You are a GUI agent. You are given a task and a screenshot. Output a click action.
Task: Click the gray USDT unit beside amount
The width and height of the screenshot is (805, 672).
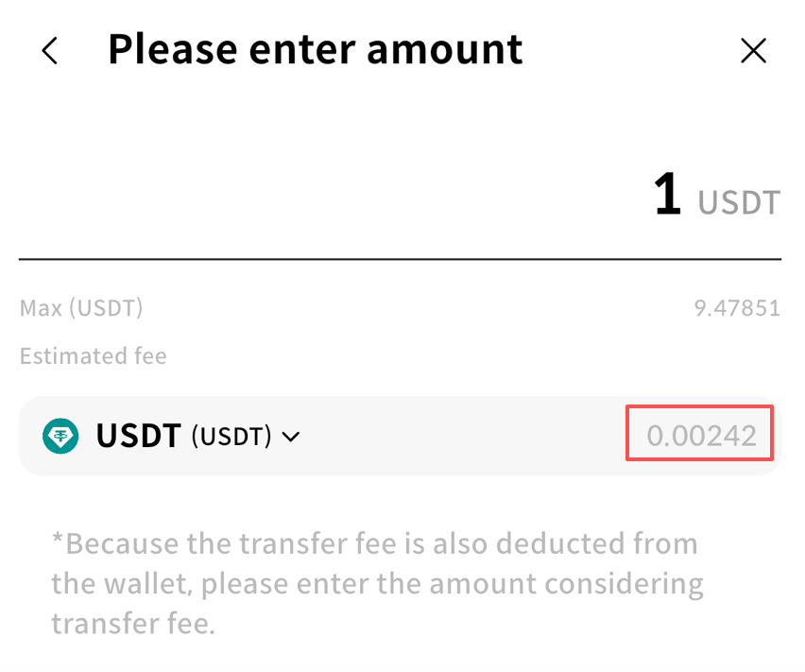(739, 202)
